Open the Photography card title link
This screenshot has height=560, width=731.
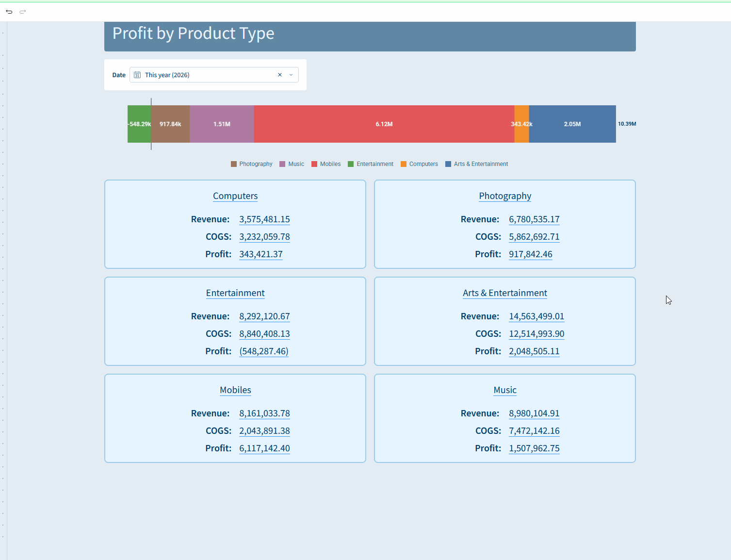tap(505, 196)
